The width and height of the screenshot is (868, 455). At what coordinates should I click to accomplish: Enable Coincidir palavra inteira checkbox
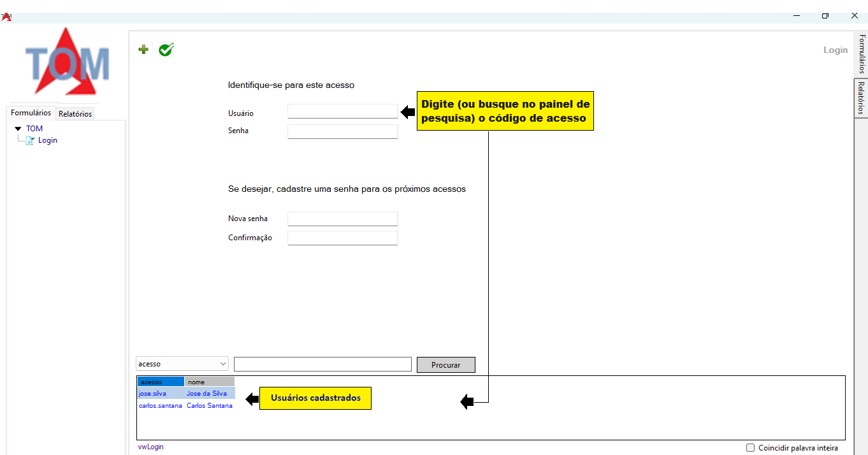pos(750,448)
